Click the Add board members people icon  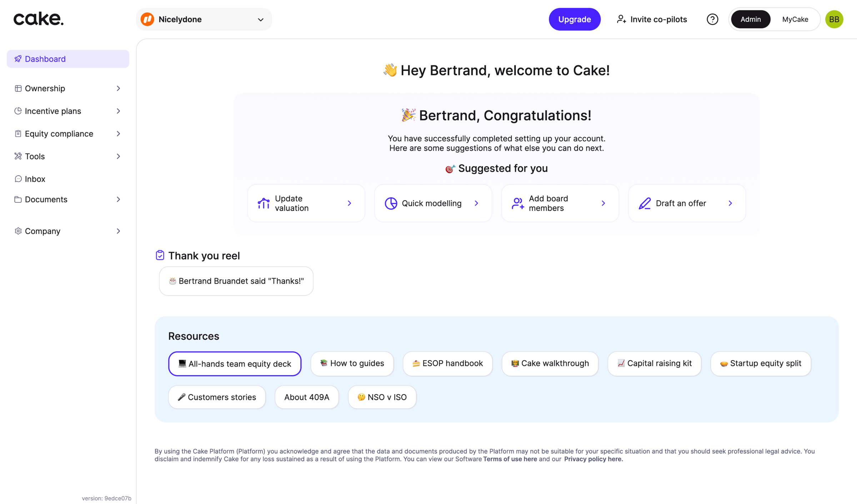click(x=518, y=203)
